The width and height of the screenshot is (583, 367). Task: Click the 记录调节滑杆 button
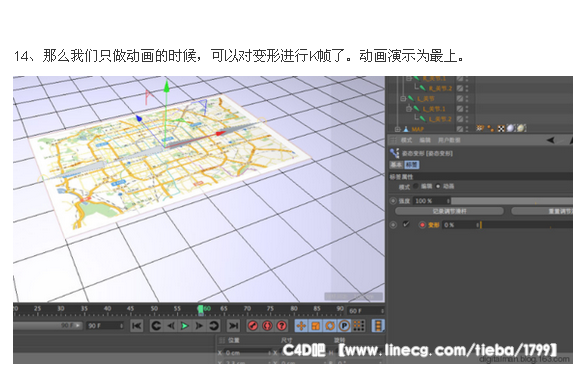pos(449,211)
